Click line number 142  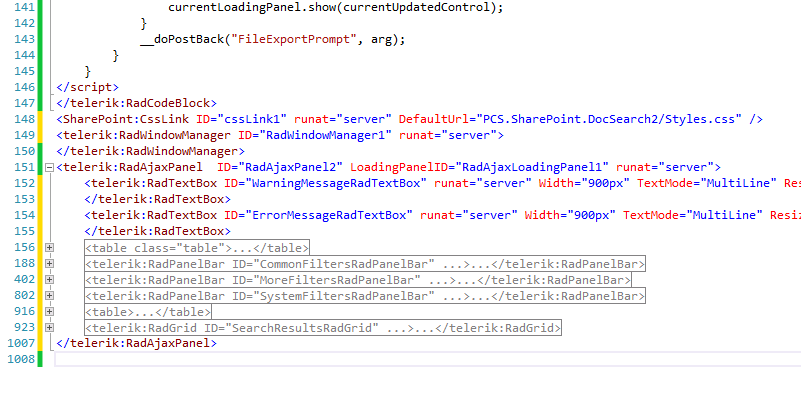[25, 23]
